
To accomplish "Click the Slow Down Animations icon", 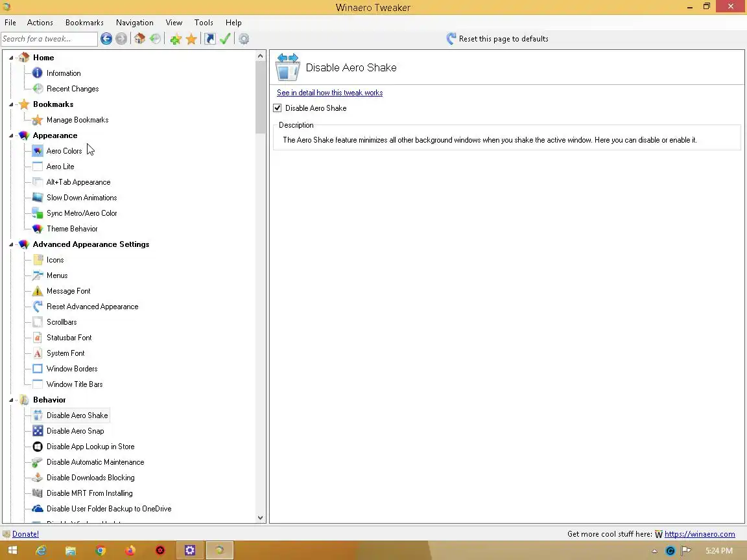I will (x=37, y=198).
